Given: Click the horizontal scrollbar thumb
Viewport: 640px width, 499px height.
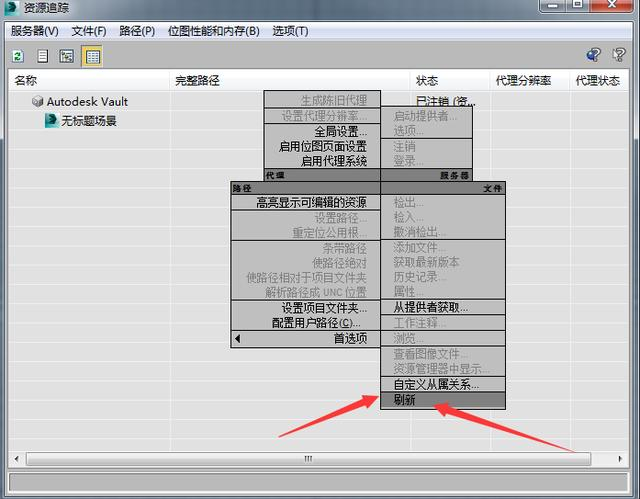Looking at the screenshot, I should click(x=308, y=459).
